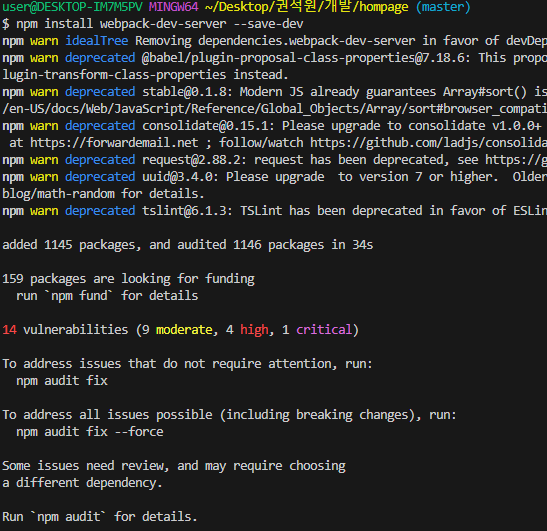The image size is (547, 531).
Task: Click 'deprecated' label on the tslint line
Action: click(100, 211)
